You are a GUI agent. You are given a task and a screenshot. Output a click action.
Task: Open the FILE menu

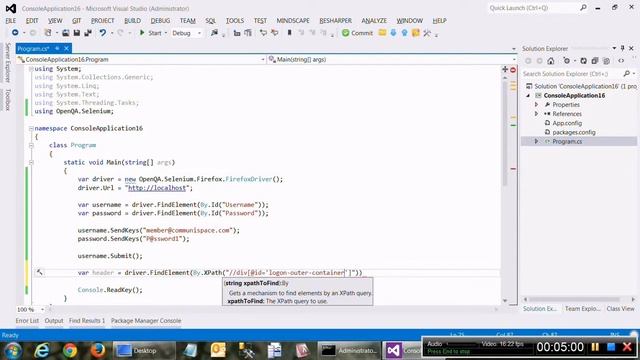pos(11,20)
